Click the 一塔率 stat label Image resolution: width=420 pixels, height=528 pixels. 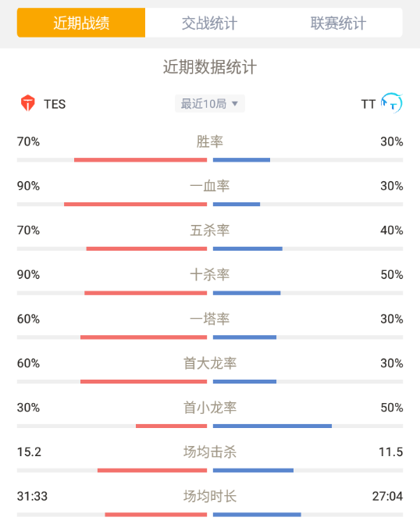(210, 319)
